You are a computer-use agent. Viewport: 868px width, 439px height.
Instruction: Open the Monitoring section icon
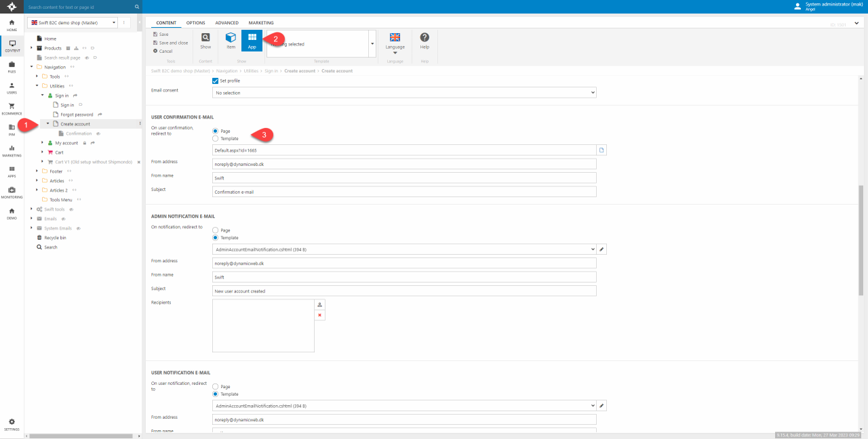[x=12, y=192]
